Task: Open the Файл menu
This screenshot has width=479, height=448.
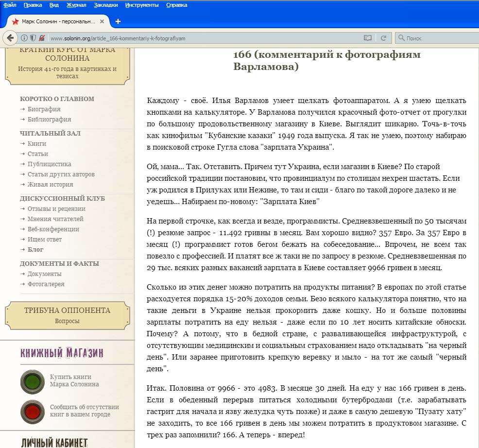Action: point(10,5)
